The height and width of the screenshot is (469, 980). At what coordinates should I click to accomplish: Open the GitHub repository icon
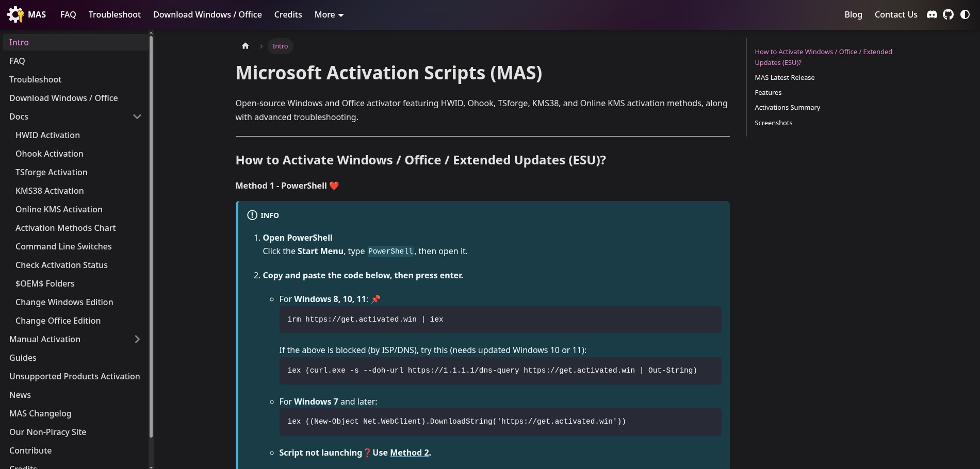[948, 14]
